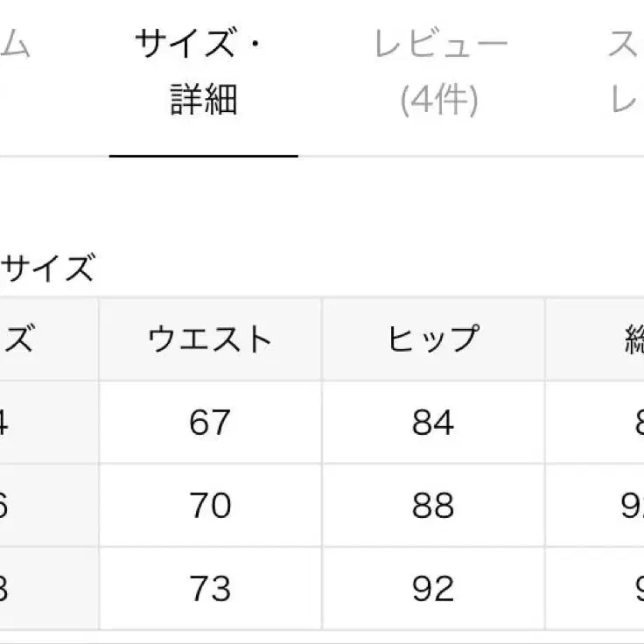The width and height of the screenshot is (644, 644).
Task: Click the ウエスト column header
Action: point(210,339)
